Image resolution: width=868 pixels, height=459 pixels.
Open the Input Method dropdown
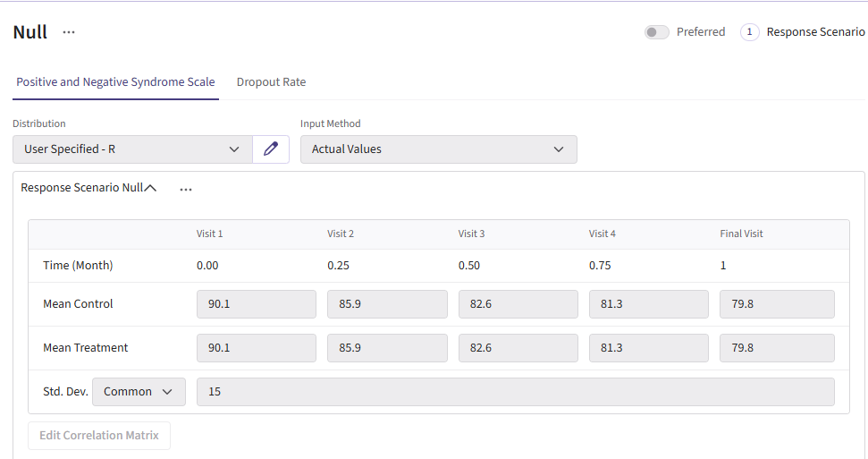[438, 149]
